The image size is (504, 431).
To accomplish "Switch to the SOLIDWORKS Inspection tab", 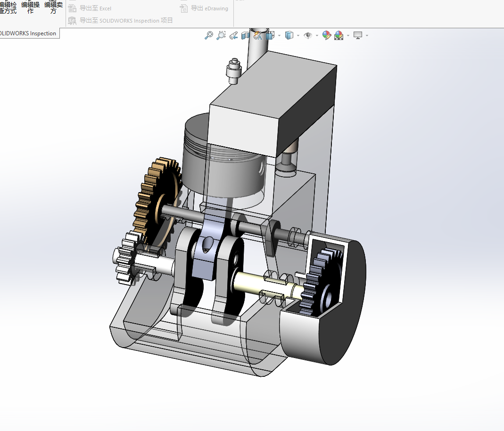I will 28,33.
